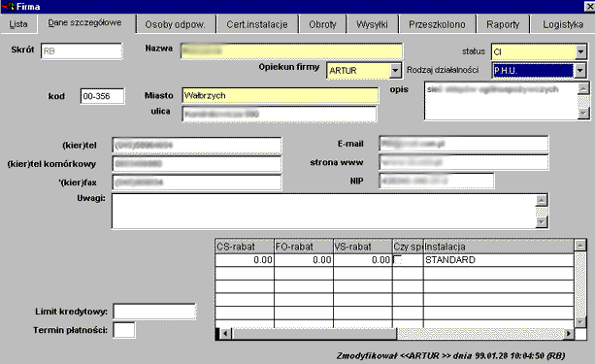
Task: Expand the Rodzaj działalności dropdown
Action: point(579,71)
